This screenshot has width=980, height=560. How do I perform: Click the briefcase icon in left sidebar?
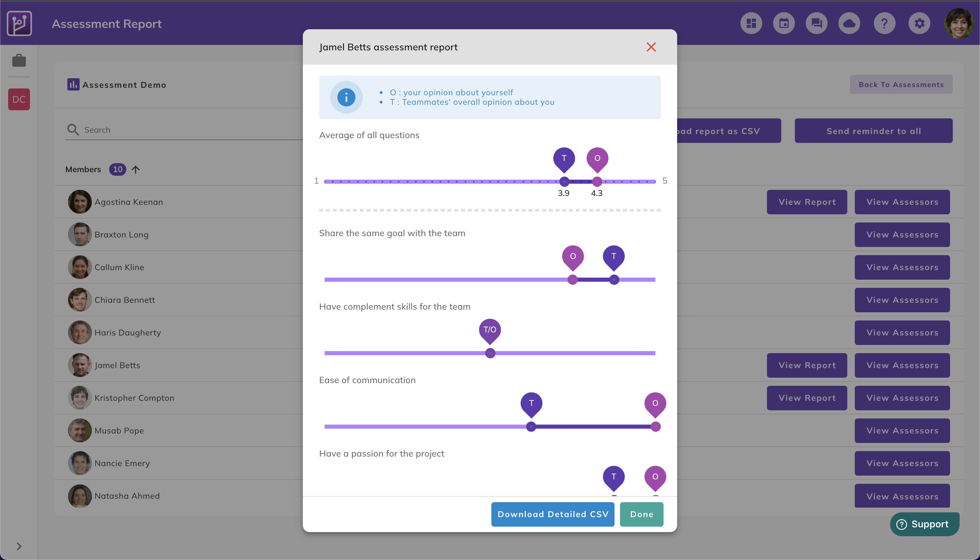pyautogui.click(x=19, y=60)
